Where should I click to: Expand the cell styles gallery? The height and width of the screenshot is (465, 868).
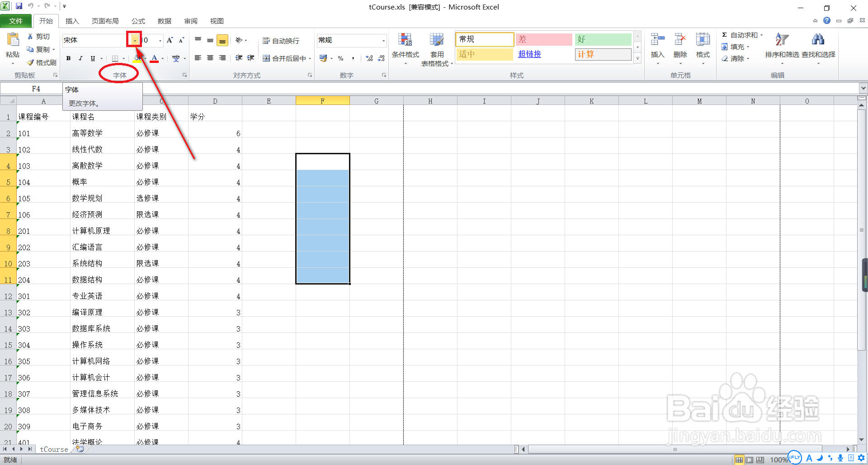[x=637, y=58]
